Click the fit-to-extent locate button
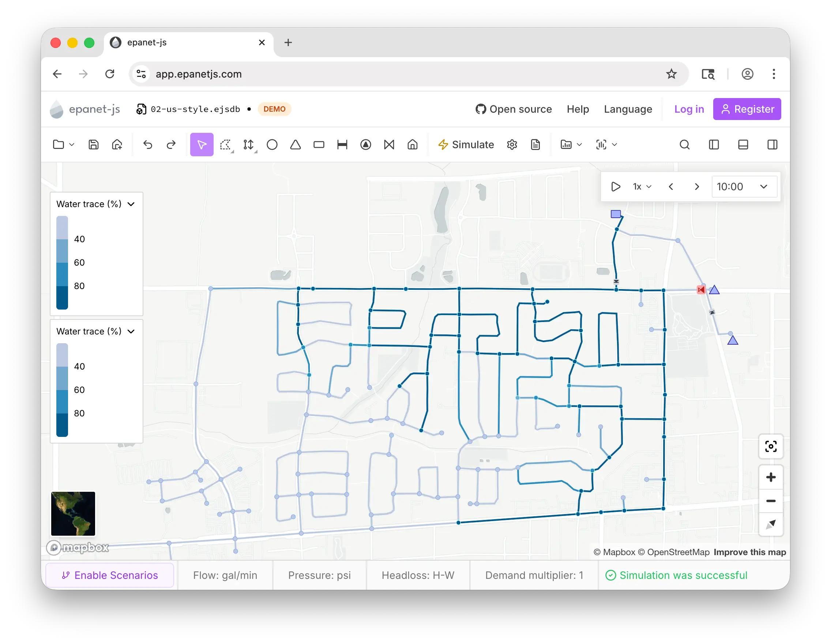This screenshot has height=644, width=831. tap(771, 446)
